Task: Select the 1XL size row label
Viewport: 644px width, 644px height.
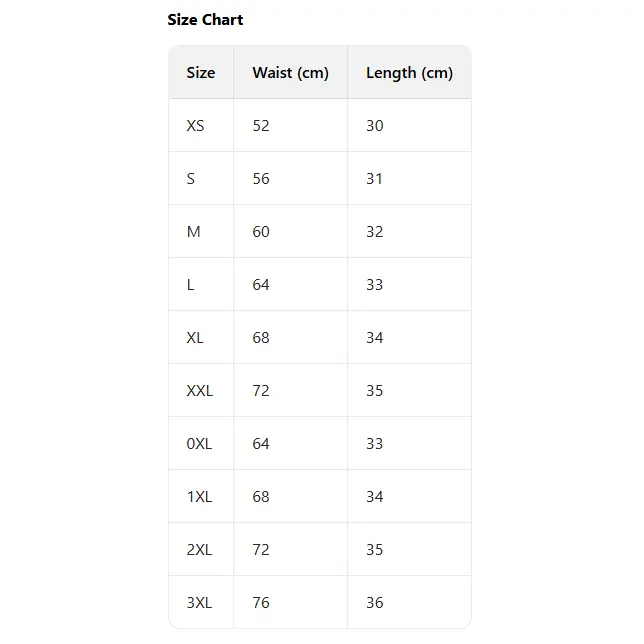Action: (x=199, y=496)
